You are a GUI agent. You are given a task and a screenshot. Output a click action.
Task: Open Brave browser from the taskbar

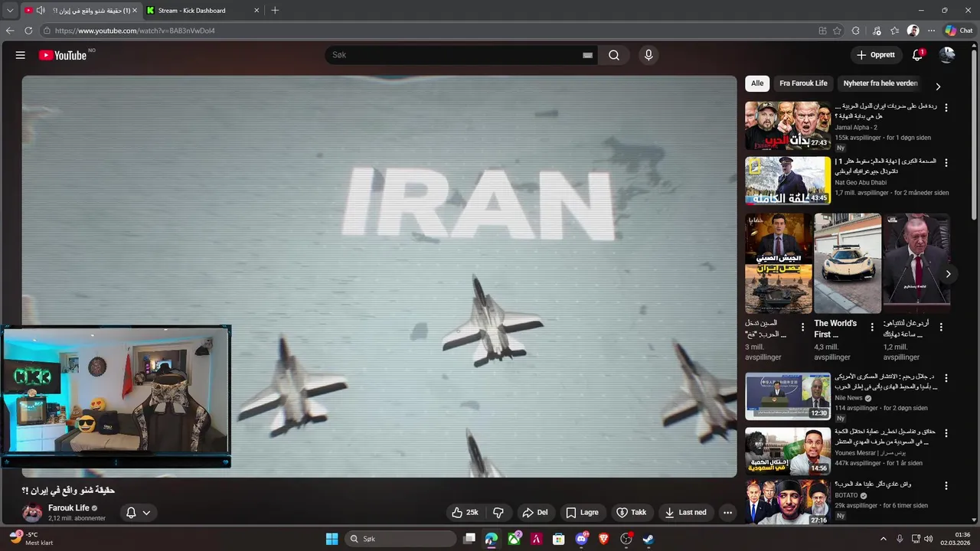tap(603, 539)
